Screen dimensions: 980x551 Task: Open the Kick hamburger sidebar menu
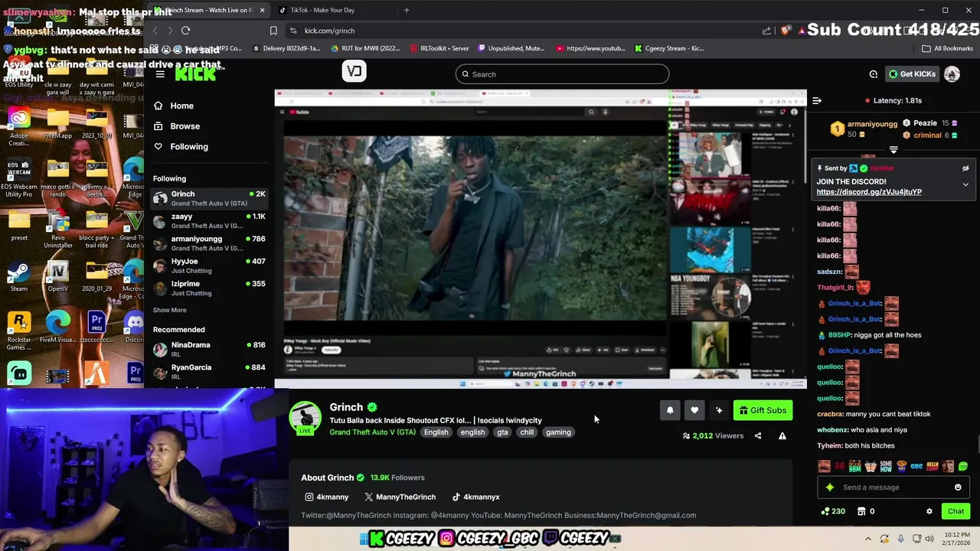point(160,74)
